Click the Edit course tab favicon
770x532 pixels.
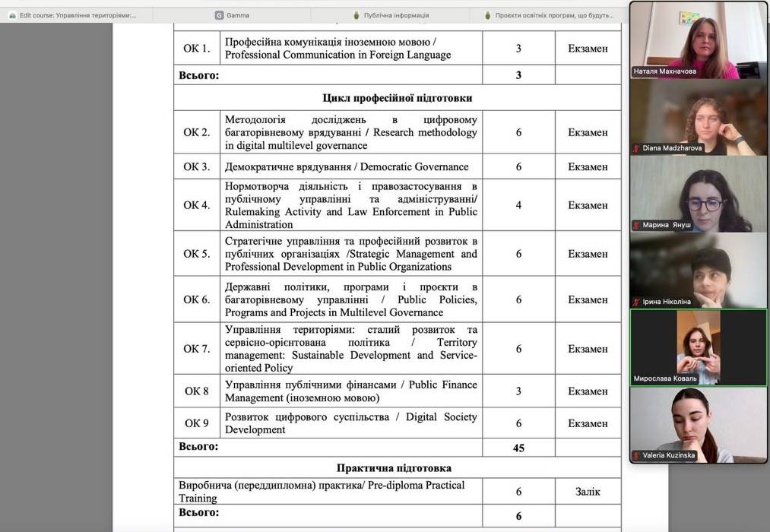[12, 15]
